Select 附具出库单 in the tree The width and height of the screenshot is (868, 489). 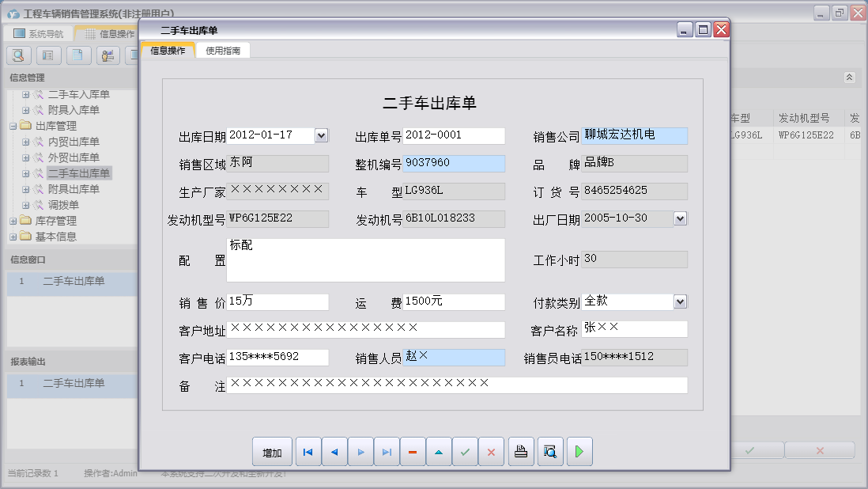74,189
